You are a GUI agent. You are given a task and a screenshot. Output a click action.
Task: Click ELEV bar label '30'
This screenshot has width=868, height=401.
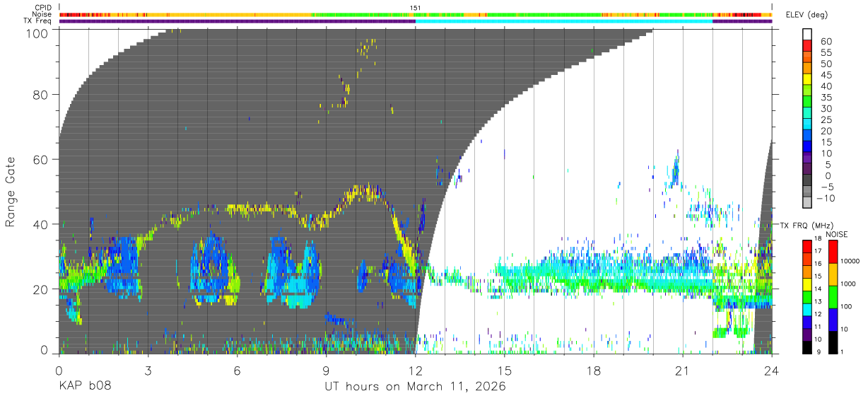click(x=826, y=108)
